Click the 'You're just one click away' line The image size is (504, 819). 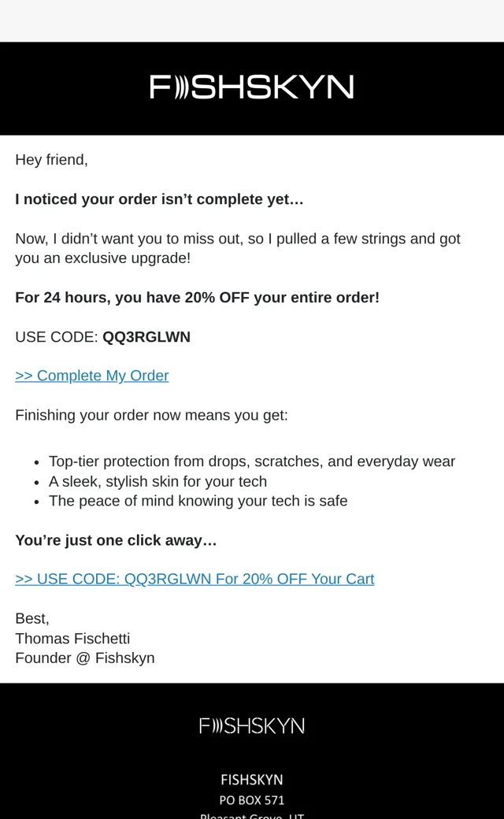(116, 540)
